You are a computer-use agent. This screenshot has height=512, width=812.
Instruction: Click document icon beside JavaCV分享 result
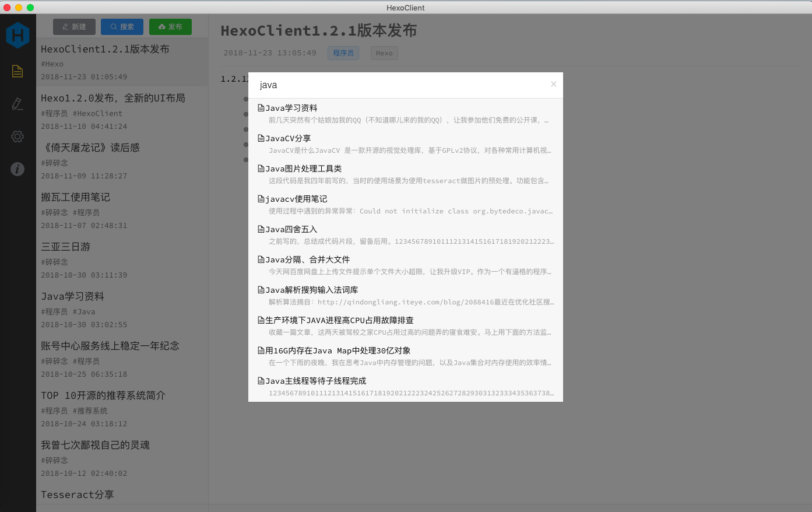261,138
